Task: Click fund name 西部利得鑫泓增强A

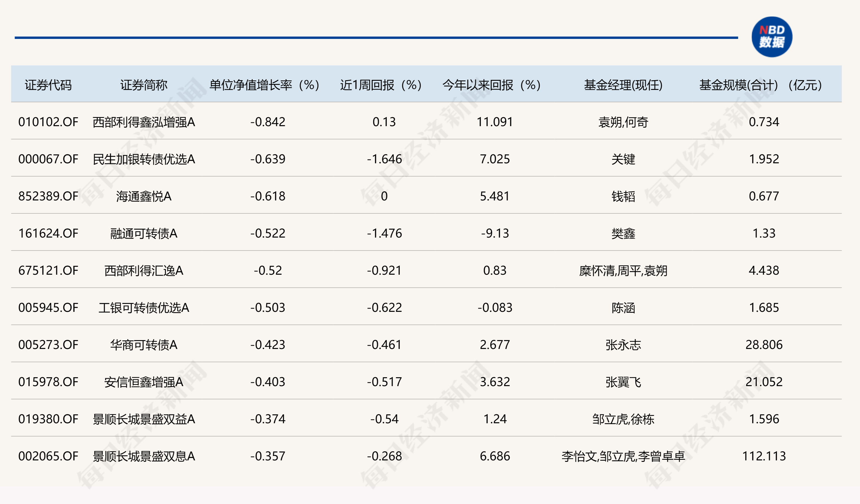Action: 144,122
